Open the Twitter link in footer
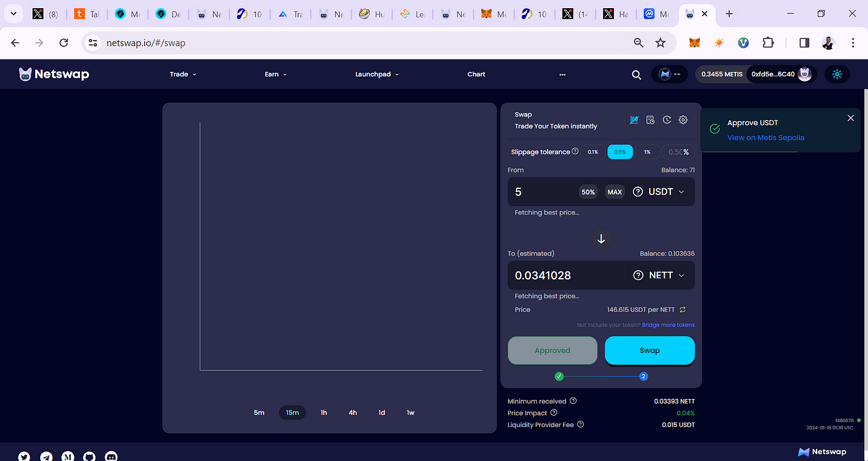Viewport: 868px width, 461px height. click(x=24, y=457)
